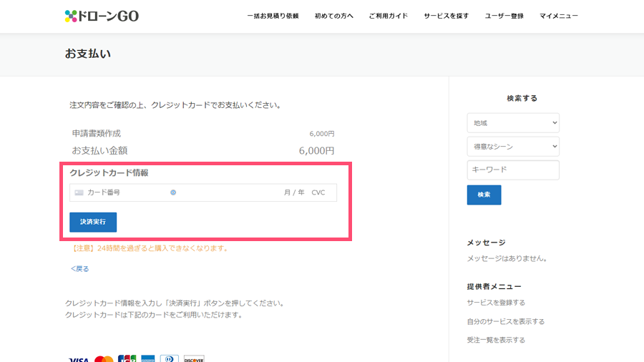Viewport: 644px width, 362px height.
Task: Select マイメニュー from the header
Action: click(559, 16)
